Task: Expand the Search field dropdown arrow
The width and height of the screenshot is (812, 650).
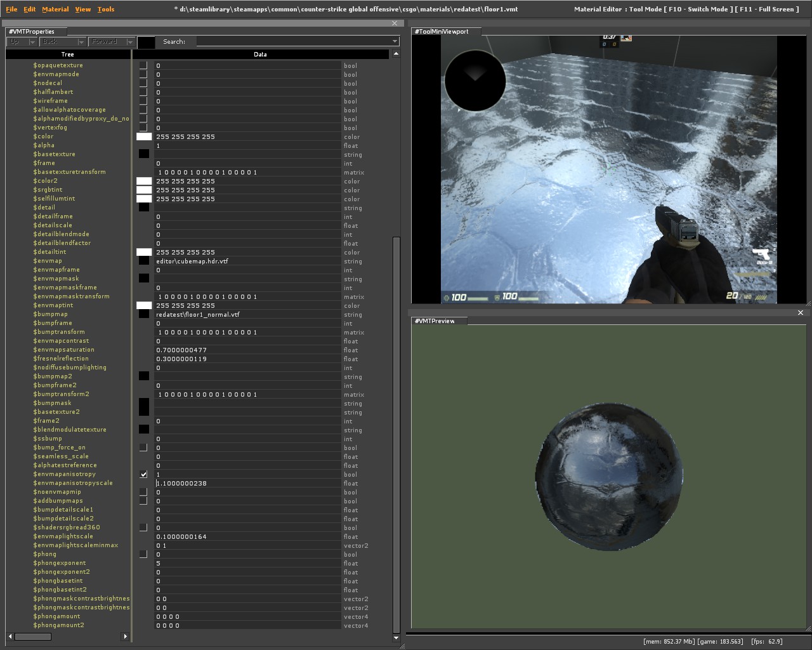Action: pyautogui.click(x=395, y=42)
